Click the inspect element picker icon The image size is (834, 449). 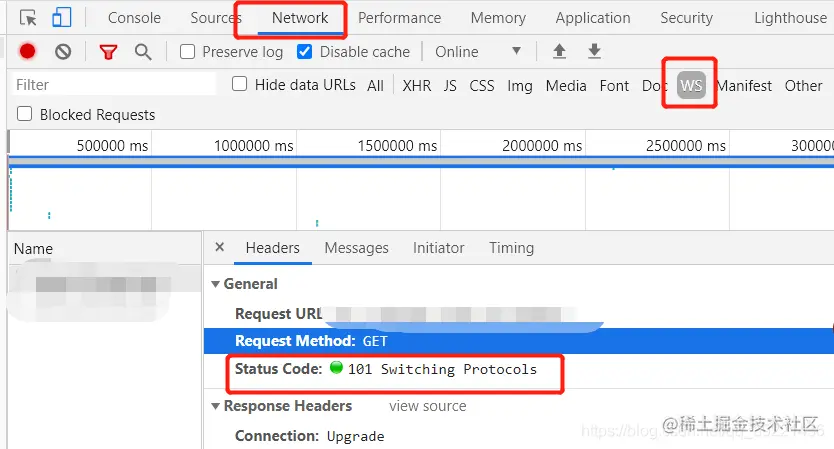click(x=28, y=18)
